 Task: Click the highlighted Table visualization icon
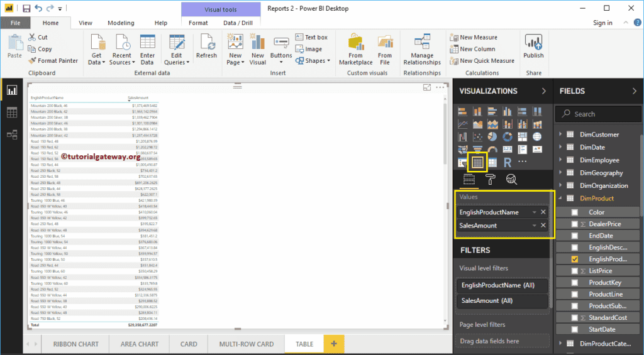(x=477, y=163)
